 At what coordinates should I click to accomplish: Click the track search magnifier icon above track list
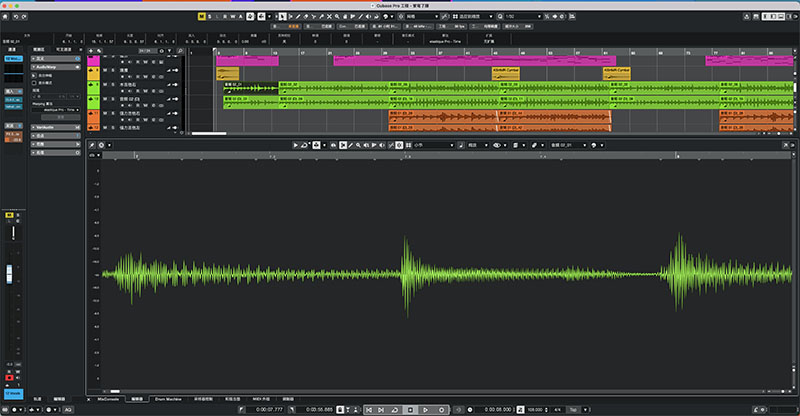tap(180, 51)
